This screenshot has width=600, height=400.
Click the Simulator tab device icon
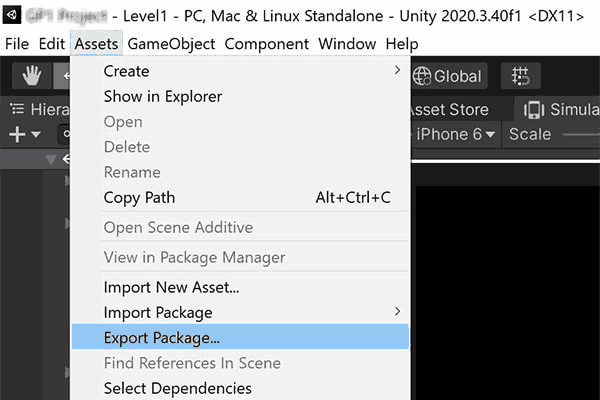[x=534, y=110]
